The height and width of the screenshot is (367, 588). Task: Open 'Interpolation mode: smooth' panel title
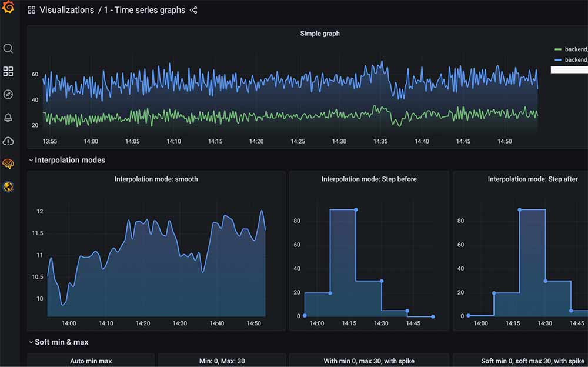[156, 179]
